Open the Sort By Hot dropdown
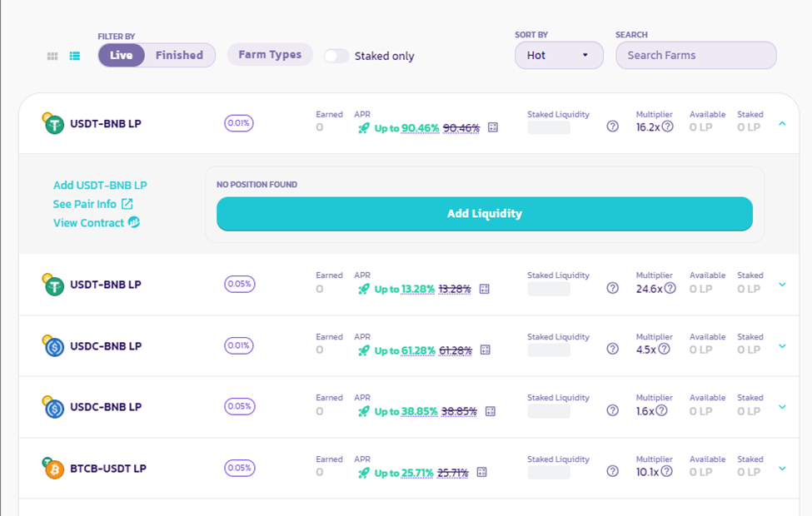Image resolution: width=812 pixels, height=516 pixels. click(559, 56)
